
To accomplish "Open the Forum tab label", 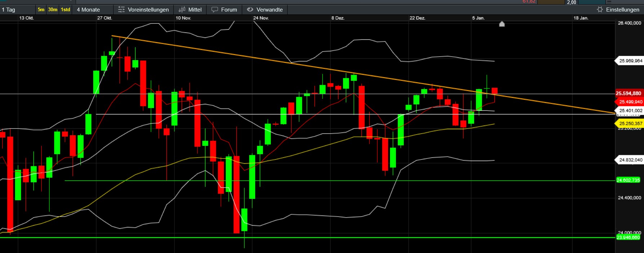I will 229,10.
